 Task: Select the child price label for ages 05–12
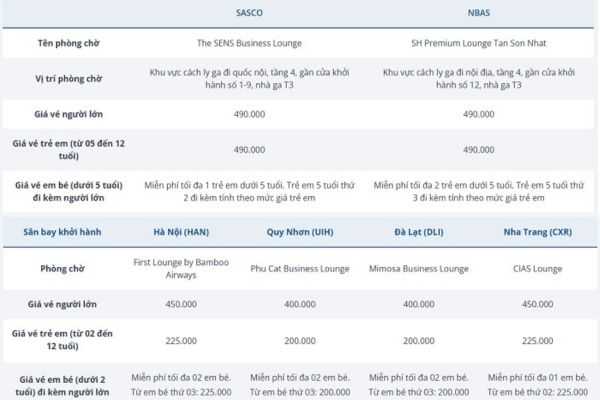(69, 149)
